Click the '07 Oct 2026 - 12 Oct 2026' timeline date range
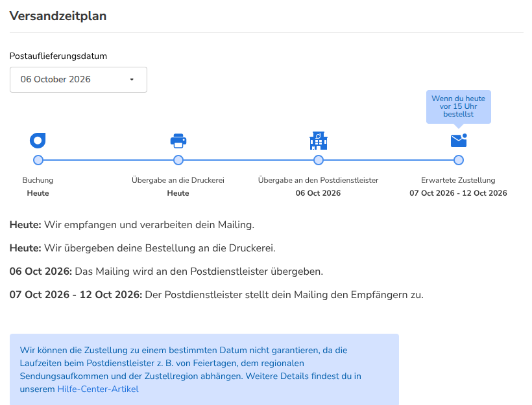The image size is (532, 405). (458, 193)
